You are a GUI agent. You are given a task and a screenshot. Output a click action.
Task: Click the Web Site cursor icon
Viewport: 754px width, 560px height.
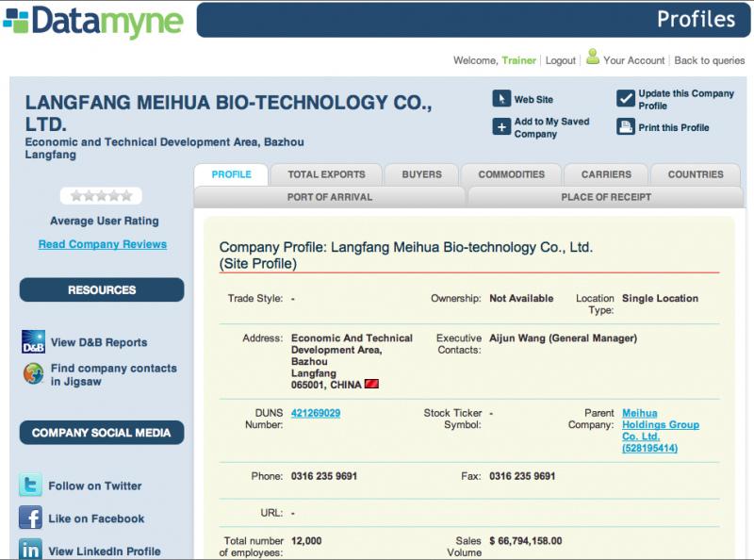(x=501, y=99)
